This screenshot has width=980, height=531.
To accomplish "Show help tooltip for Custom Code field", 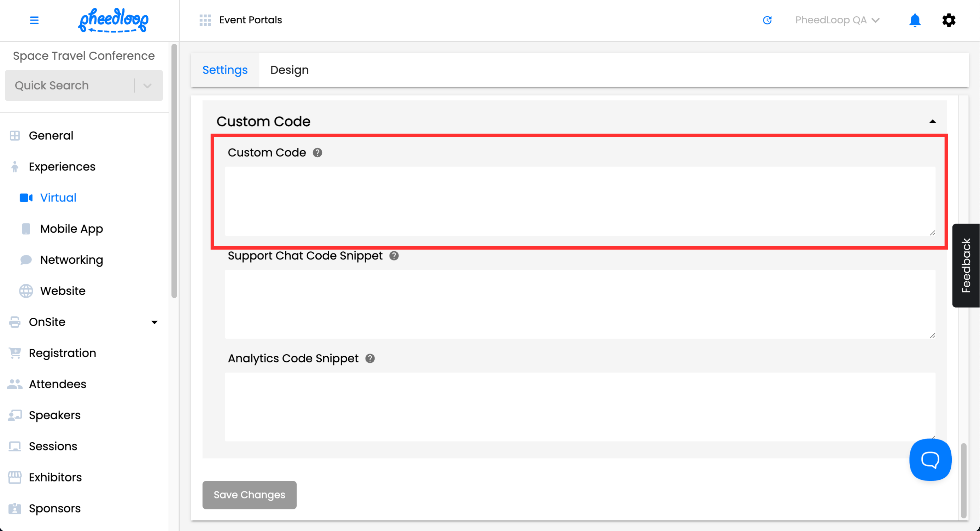I will coord(317,152).
